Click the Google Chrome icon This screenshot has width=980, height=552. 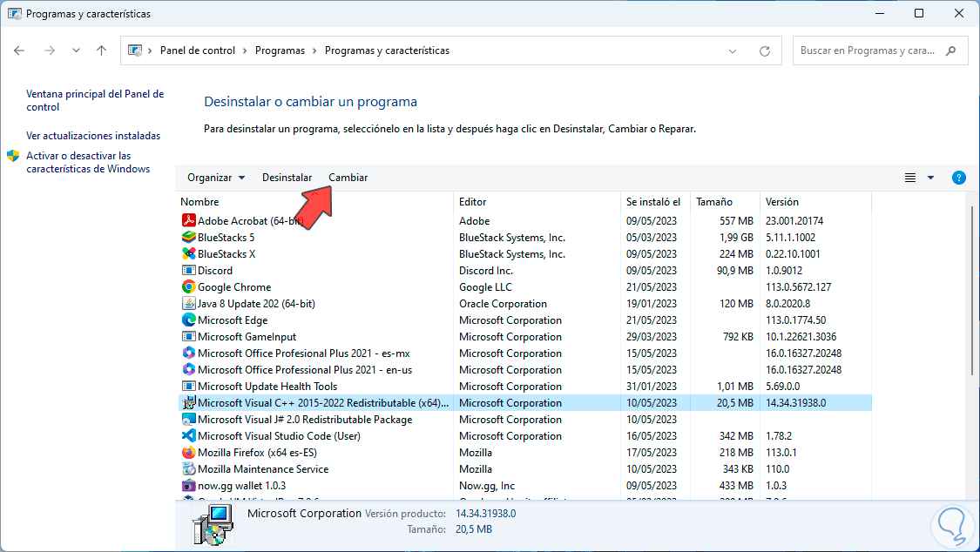(189, 286)
